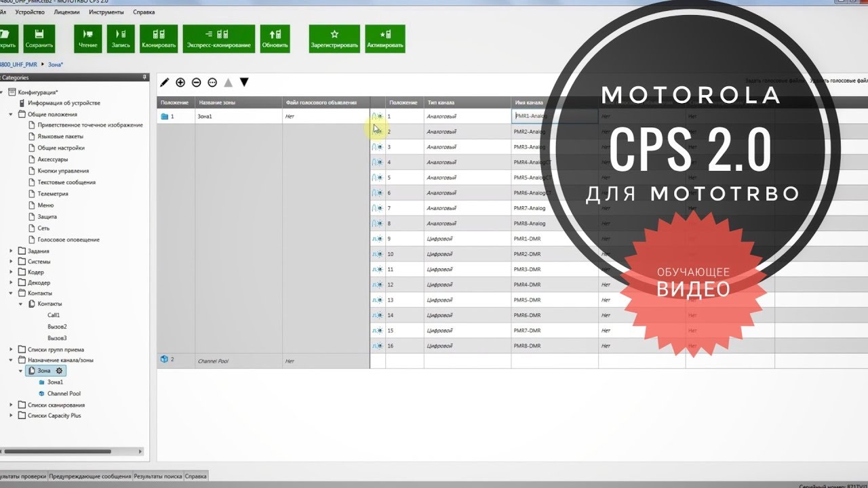Click the Сохранить save button

(39, 39)
